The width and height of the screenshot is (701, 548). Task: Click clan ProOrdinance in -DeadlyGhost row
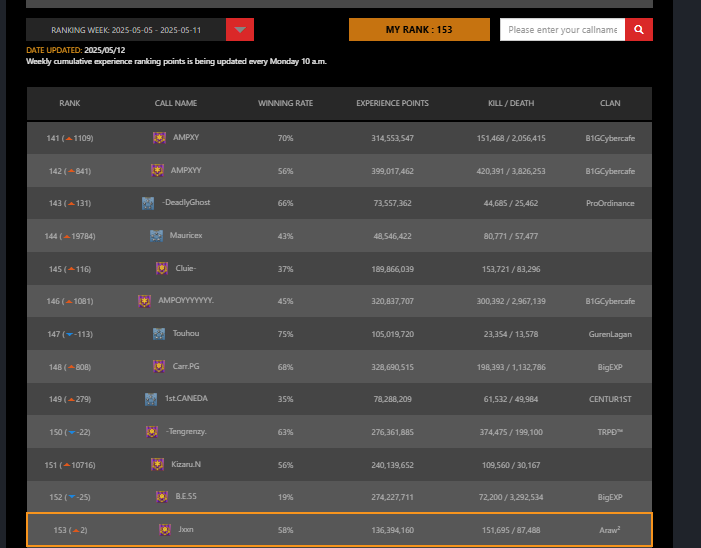pos(610,203)
